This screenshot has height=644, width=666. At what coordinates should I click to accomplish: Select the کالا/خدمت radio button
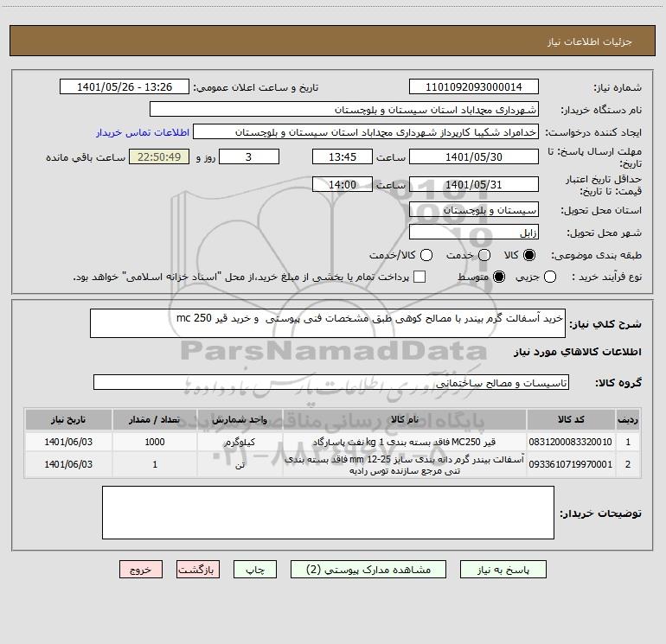(x=426, y=255)
